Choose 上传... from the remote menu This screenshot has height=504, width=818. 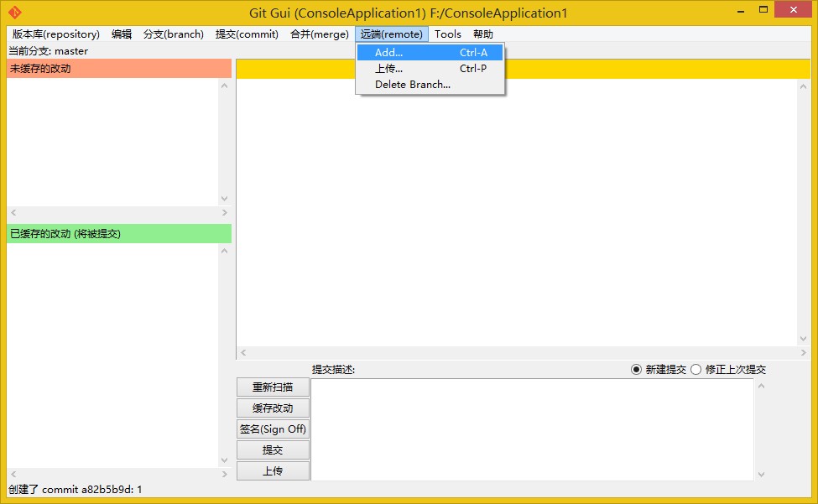(430, 68)
